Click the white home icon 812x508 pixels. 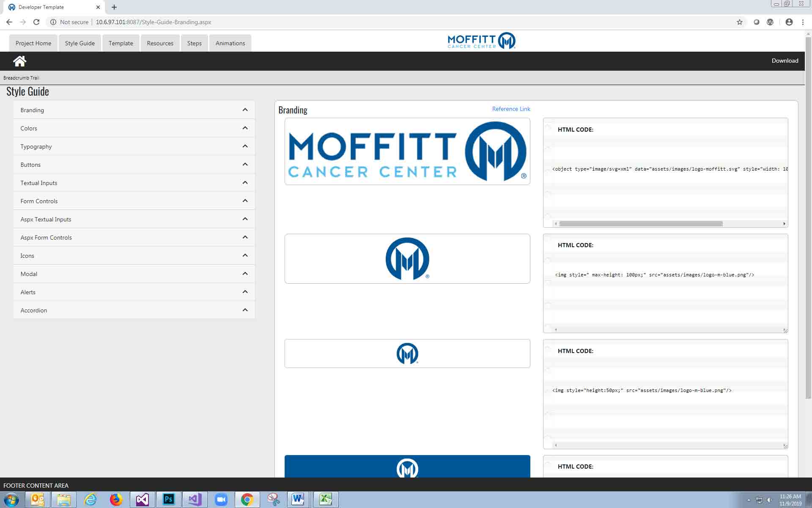click(19, 61)
